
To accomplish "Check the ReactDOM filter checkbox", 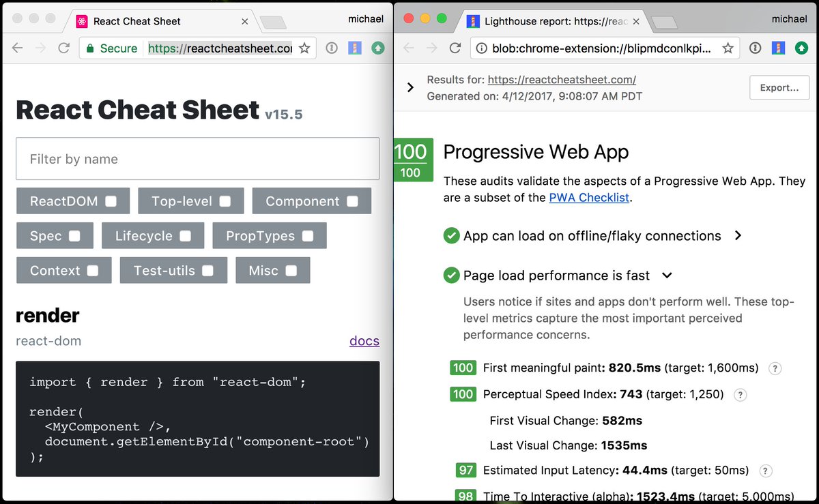I will click(x=111, y=201).
